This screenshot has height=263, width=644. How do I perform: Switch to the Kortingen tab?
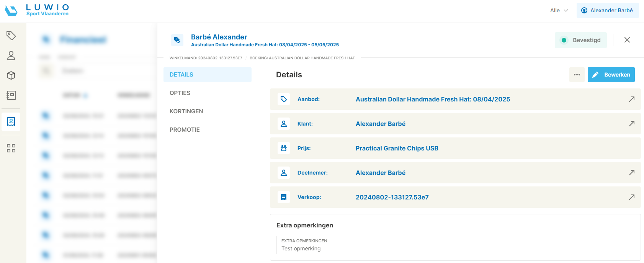point(186,111)
